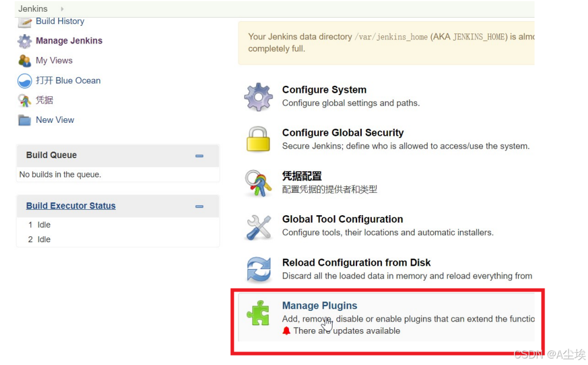Click the Build History notepad icon

point(25,22)
